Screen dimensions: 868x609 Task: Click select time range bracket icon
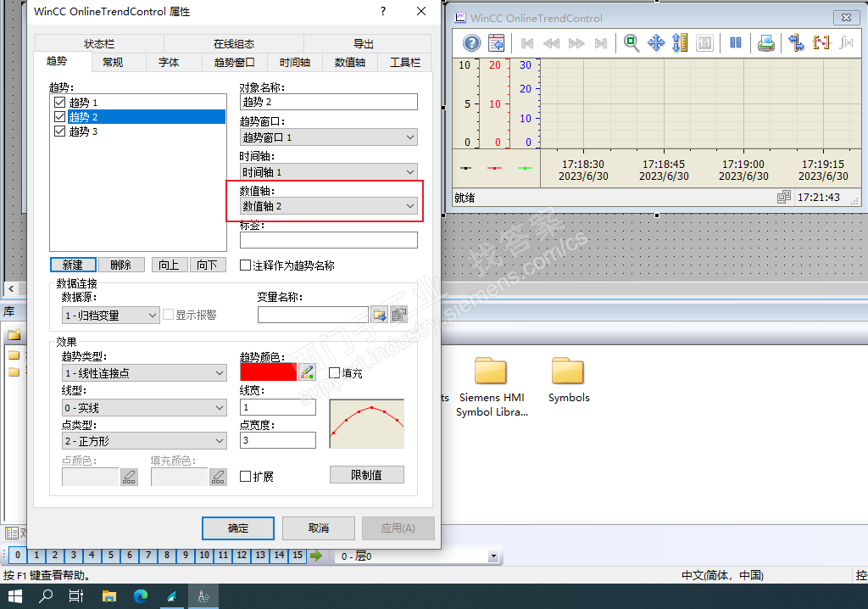tap(821, 42)
